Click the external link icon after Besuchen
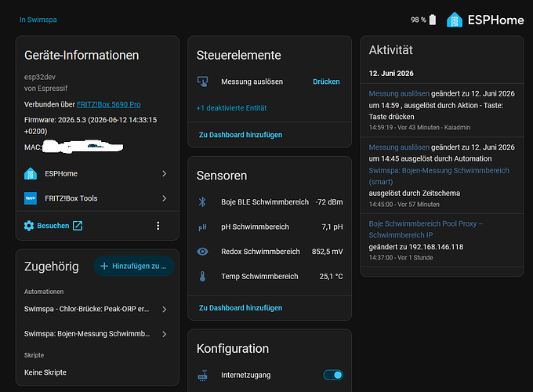The width and height of the screenshot is (533, 392). click(78, 226)
